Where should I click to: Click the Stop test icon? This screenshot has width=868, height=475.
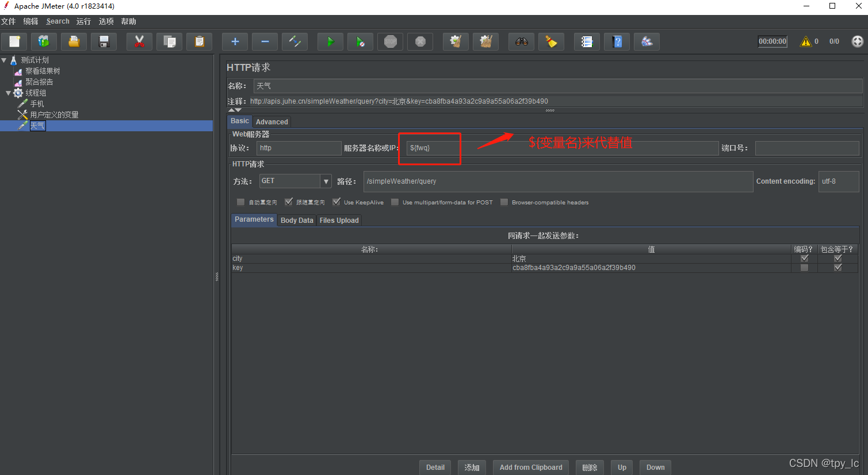(x=390, y=41)
